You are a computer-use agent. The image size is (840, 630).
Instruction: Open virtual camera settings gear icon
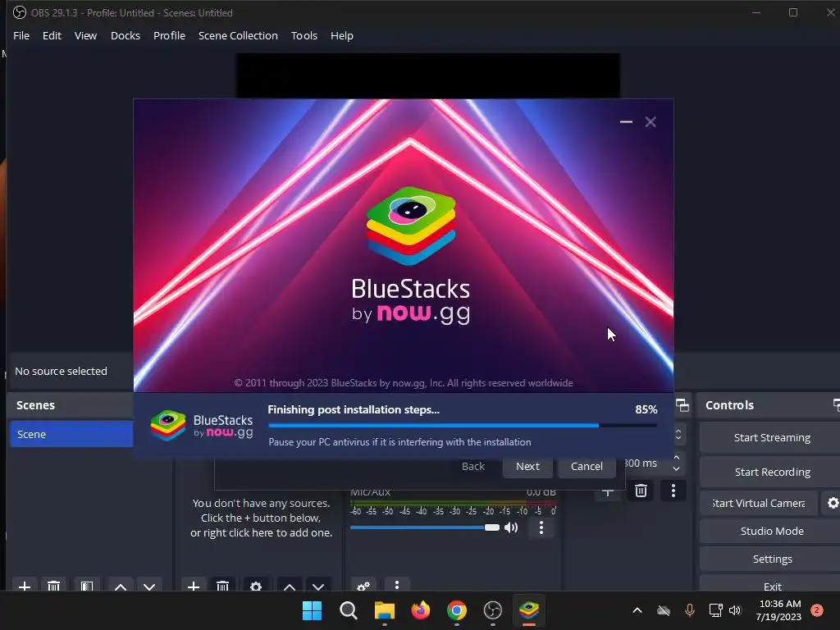click(x=833, y=503)
